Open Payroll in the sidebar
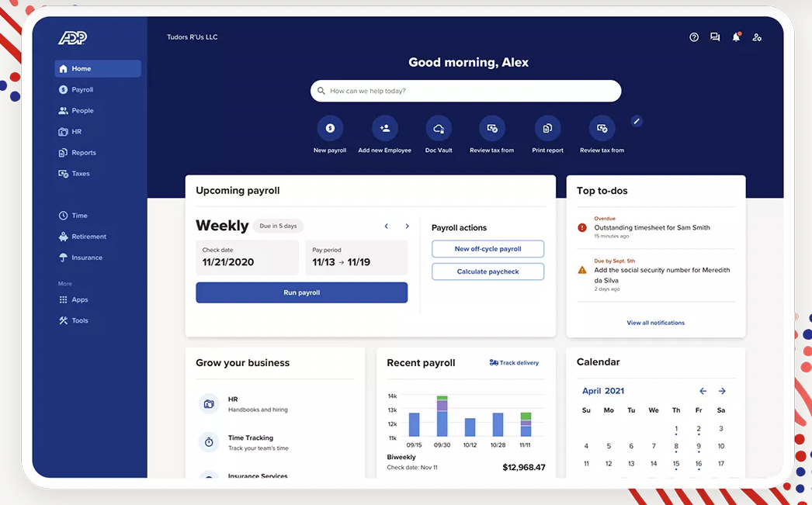 tap(82, 90)
